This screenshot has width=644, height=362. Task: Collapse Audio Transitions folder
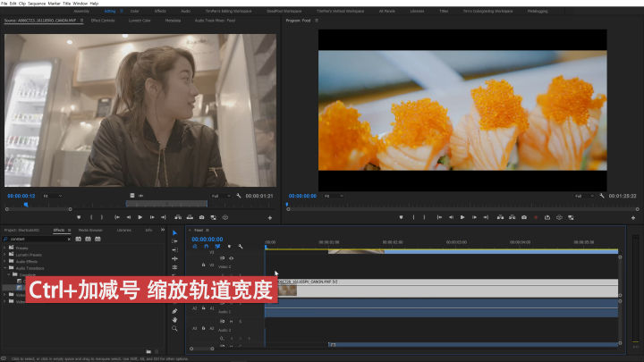[4, 268]
